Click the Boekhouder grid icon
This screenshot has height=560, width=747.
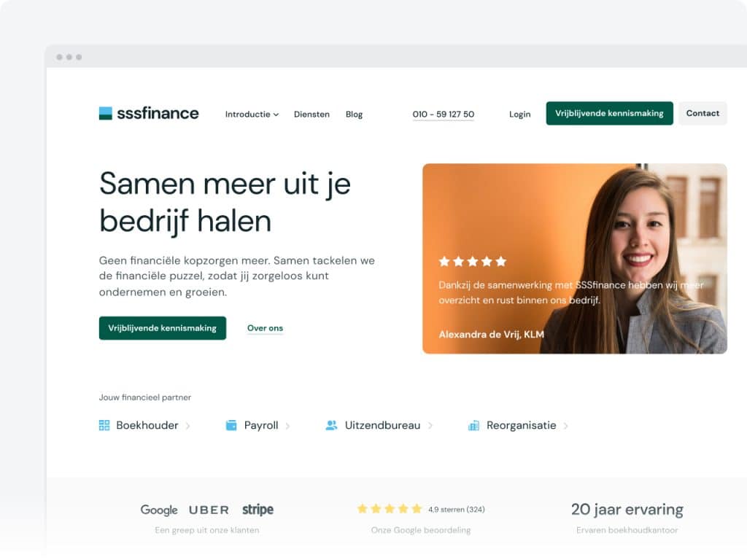tap(104, 425)
